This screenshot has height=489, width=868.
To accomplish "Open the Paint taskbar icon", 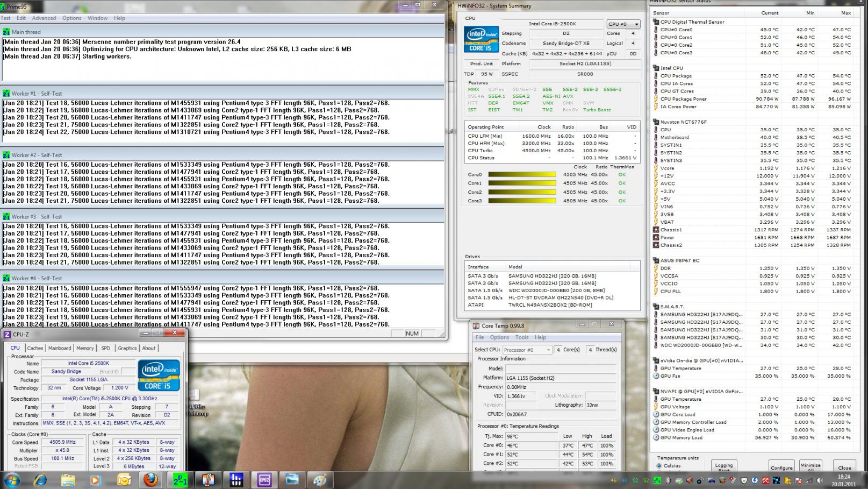I will [320, 480].
